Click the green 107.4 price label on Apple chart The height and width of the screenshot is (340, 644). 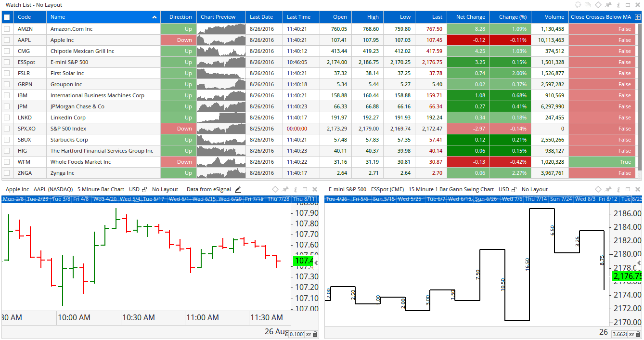pos(303,261)
